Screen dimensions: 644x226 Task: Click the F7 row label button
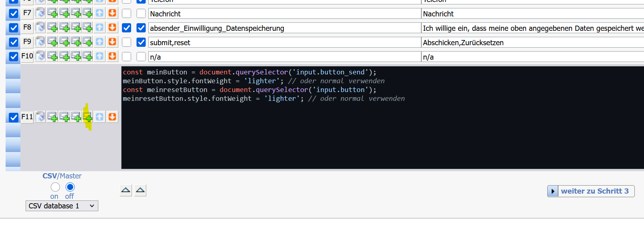click(x=27, y=13)
